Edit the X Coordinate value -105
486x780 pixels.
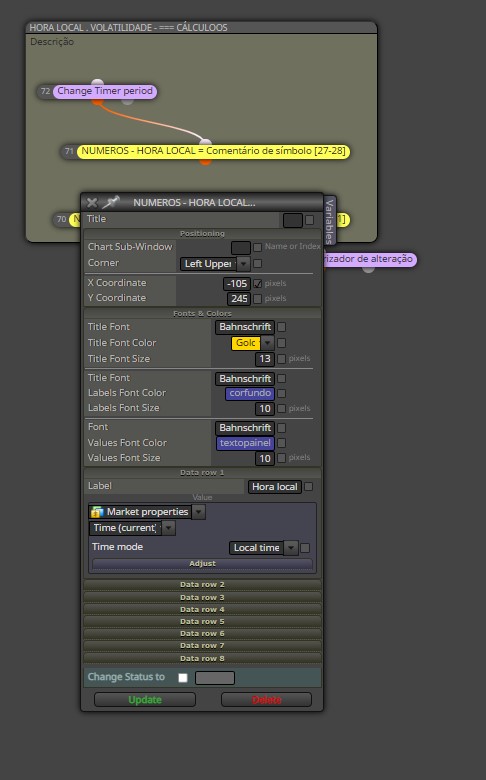[x=237, y=284]
